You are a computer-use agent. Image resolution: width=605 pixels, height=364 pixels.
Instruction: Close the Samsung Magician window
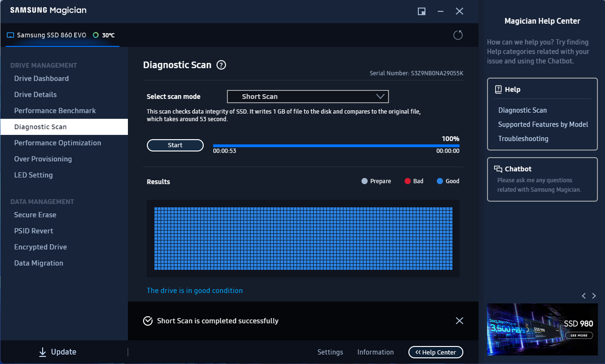click(459, 11)
